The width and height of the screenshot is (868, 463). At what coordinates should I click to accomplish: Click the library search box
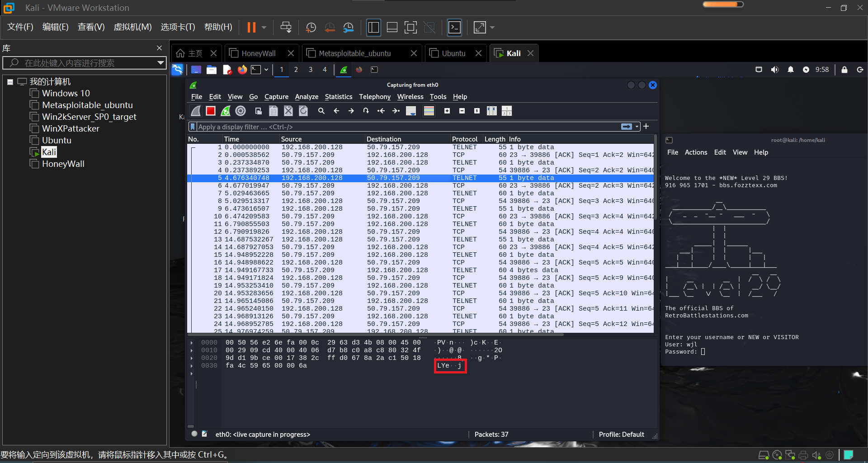tap(85, 63)
